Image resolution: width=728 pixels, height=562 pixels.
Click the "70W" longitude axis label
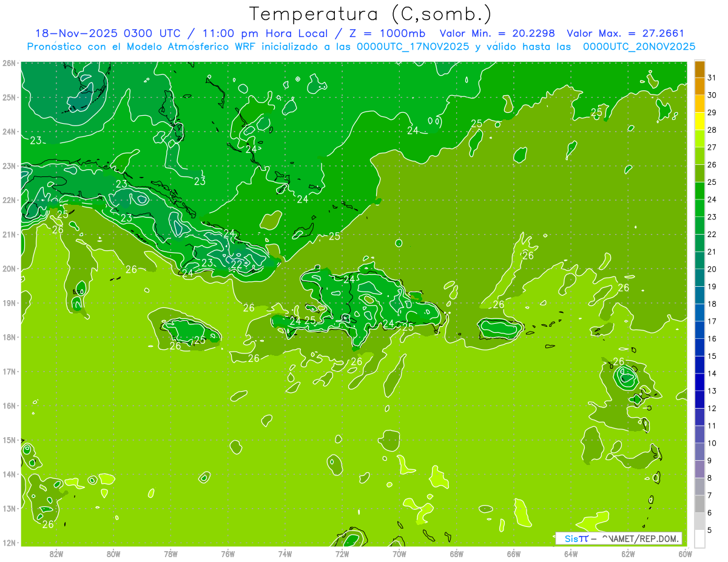[x=399, y=554]
